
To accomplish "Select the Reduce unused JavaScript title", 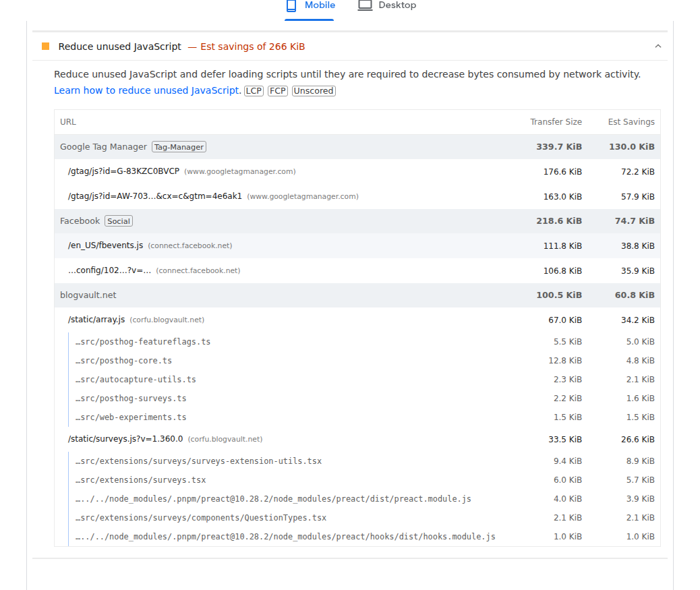I will coord(119,47).
